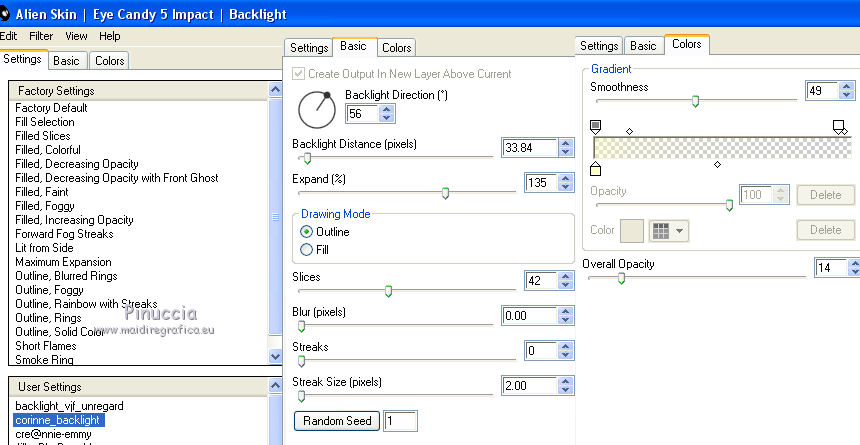Select Filled, Colorful preset
The height and width of the screenshot is (445, 860).
[48, 150]
